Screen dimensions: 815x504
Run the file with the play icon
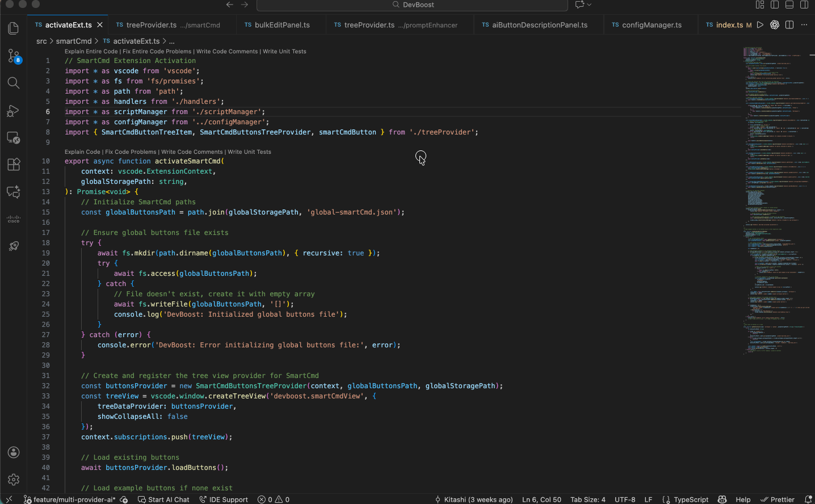(x=761, y=25)
